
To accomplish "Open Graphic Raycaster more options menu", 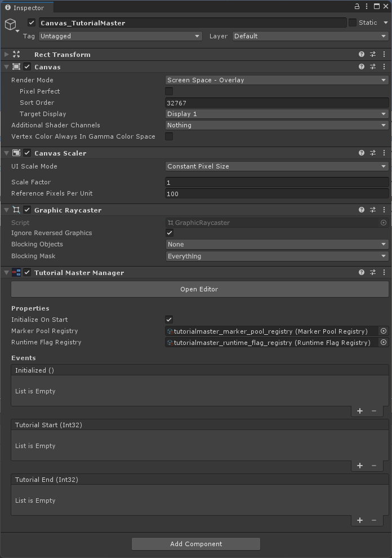I will tap(384, 210).
